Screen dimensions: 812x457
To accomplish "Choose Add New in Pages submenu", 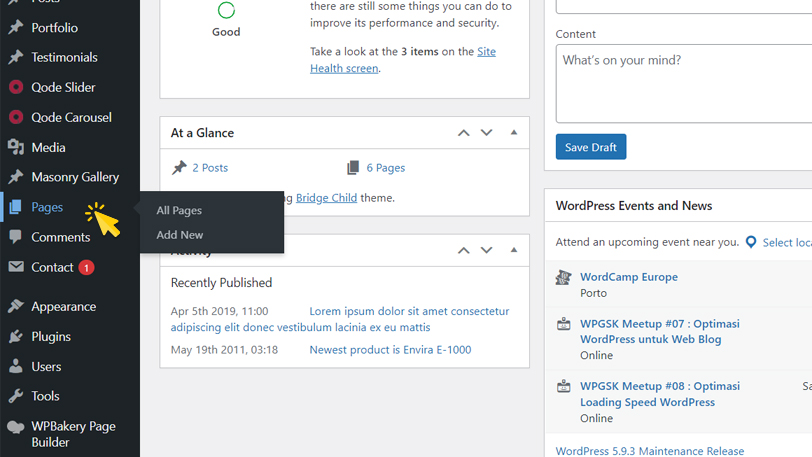I will click(180, 235).
